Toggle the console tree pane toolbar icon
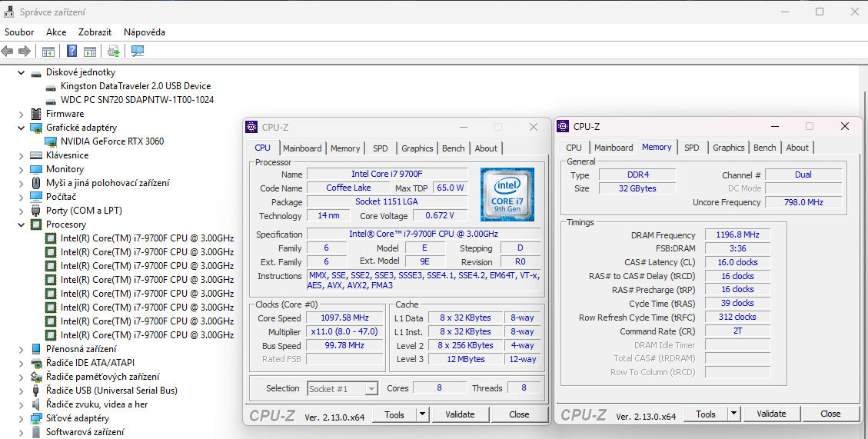868x439 pixels. coord(48,52)
